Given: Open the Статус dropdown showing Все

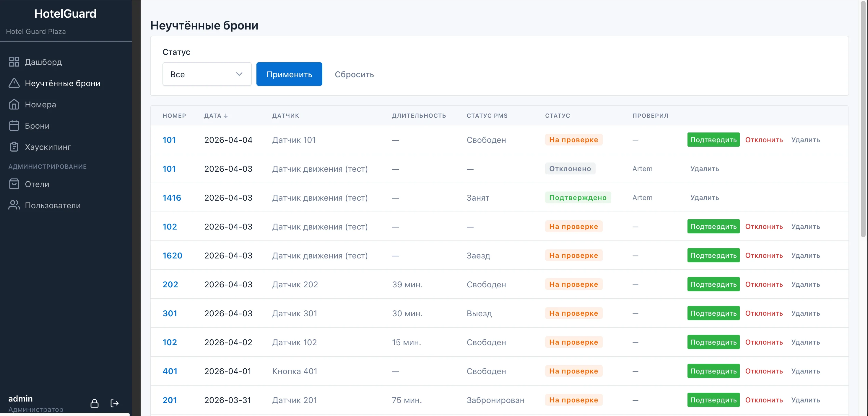Looking at the screenshot, I should click(x=207, y=74).
